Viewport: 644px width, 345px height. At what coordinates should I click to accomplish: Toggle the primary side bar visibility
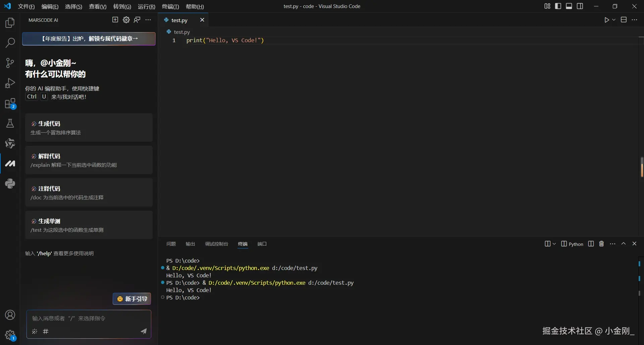(558, 6)
